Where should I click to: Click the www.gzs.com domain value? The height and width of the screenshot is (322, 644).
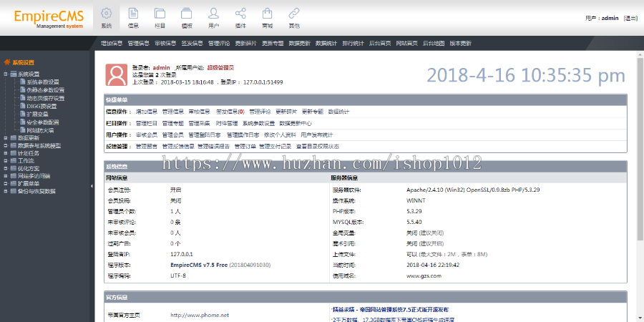coord(424,275)
